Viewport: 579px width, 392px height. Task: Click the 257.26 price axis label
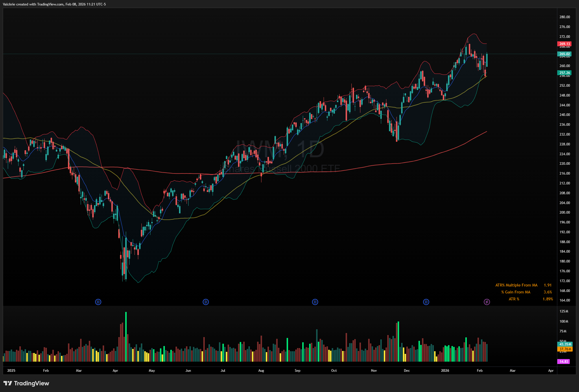564,73
